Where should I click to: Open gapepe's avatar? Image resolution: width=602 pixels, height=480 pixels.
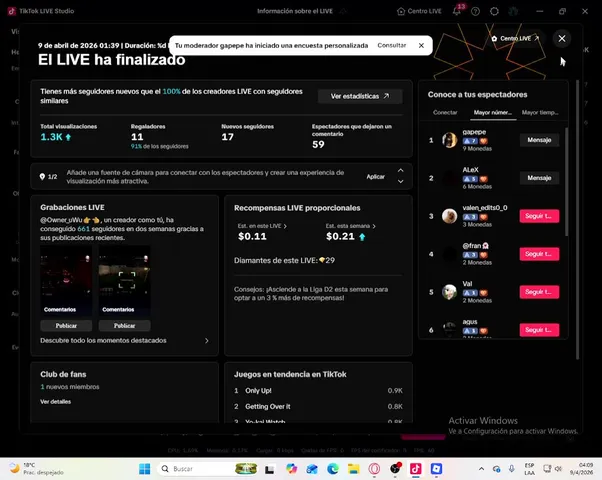pyautogui.click(x=450, y=140)
